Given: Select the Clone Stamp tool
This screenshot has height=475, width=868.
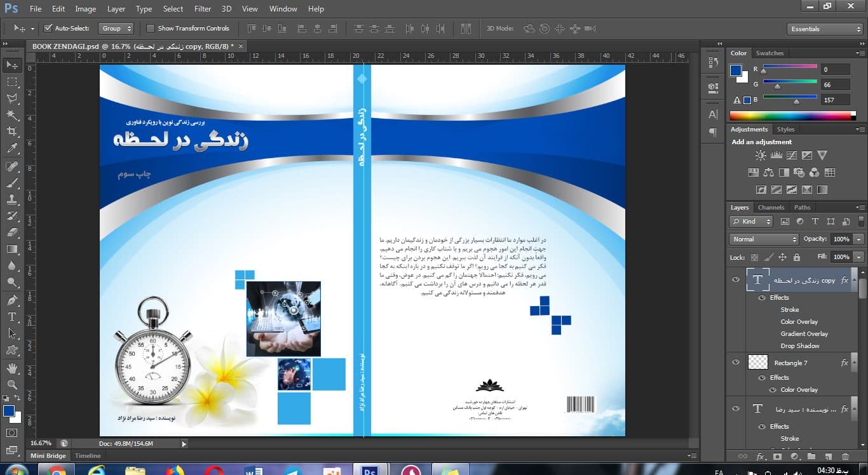Looking at the screenshot, I should pos(12,199).
